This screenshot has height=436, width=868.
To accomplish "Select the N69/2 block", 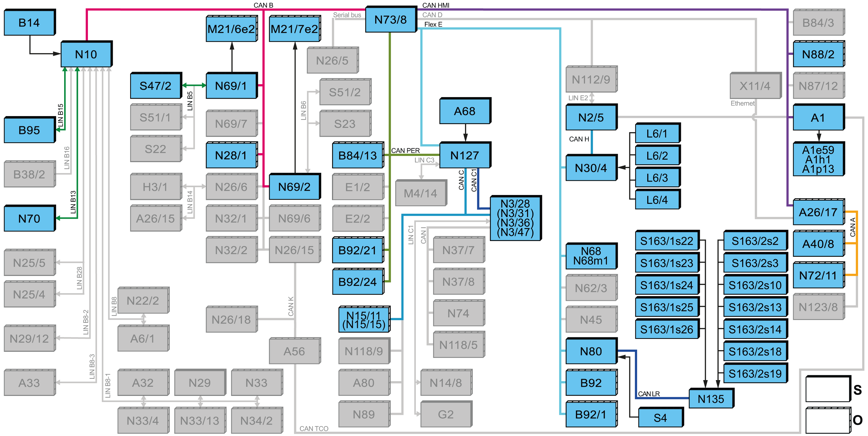I will click(x=295, y=186).
